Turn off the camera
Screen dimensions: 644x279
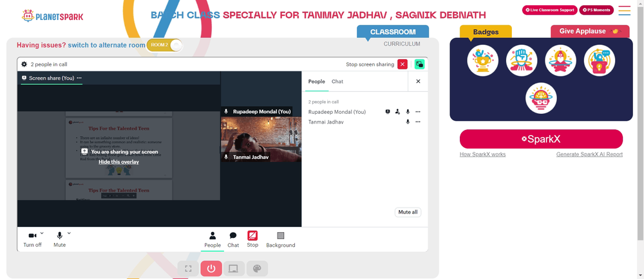tap(32, 239)
